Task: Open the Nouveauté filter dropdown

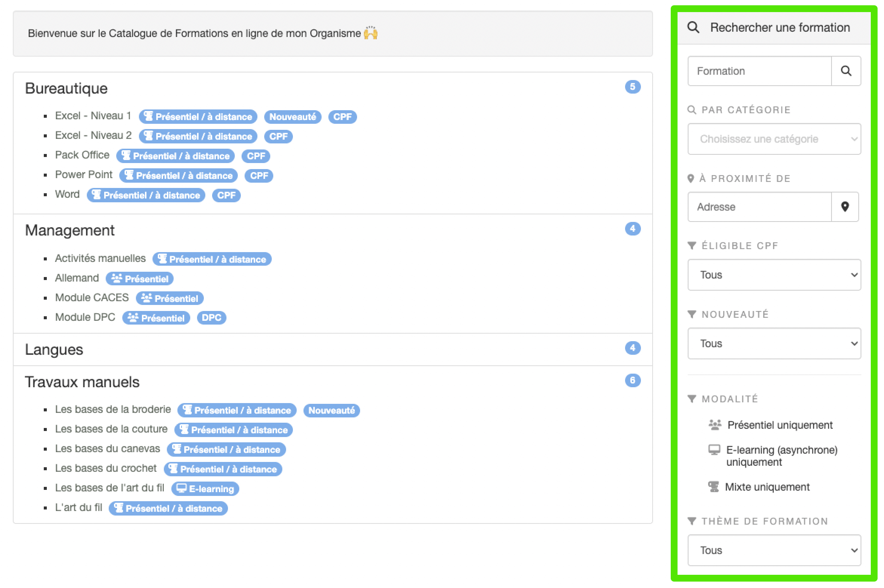Action: (x=774, y=343)
